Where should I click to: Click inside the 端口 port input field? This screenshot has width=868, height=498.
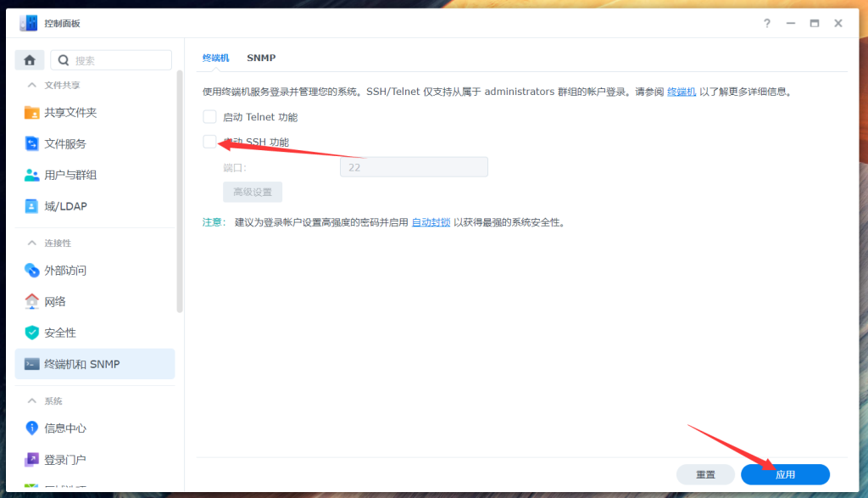point(413,166)
